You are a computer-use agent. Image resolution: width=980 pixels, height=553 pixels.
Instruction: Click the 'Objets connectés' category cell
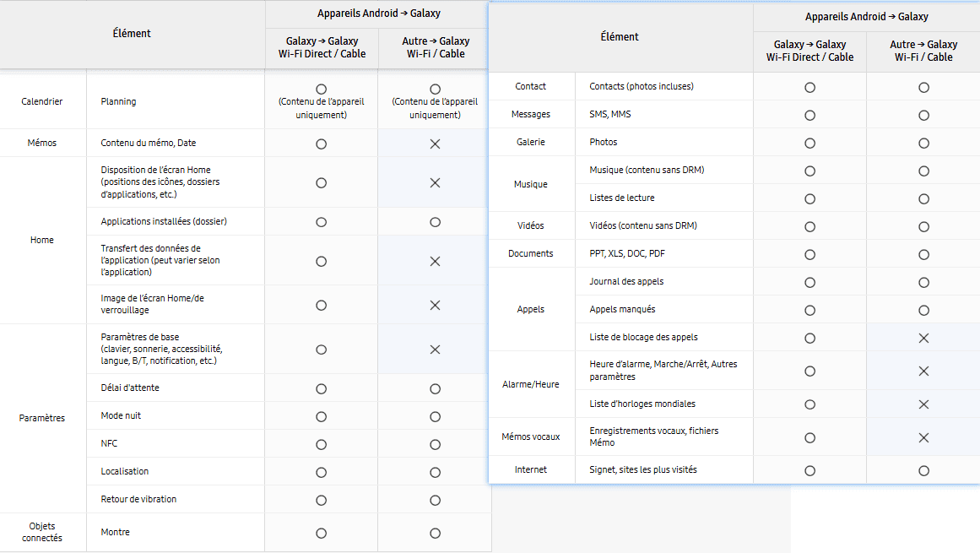click(x=42, y=533)
